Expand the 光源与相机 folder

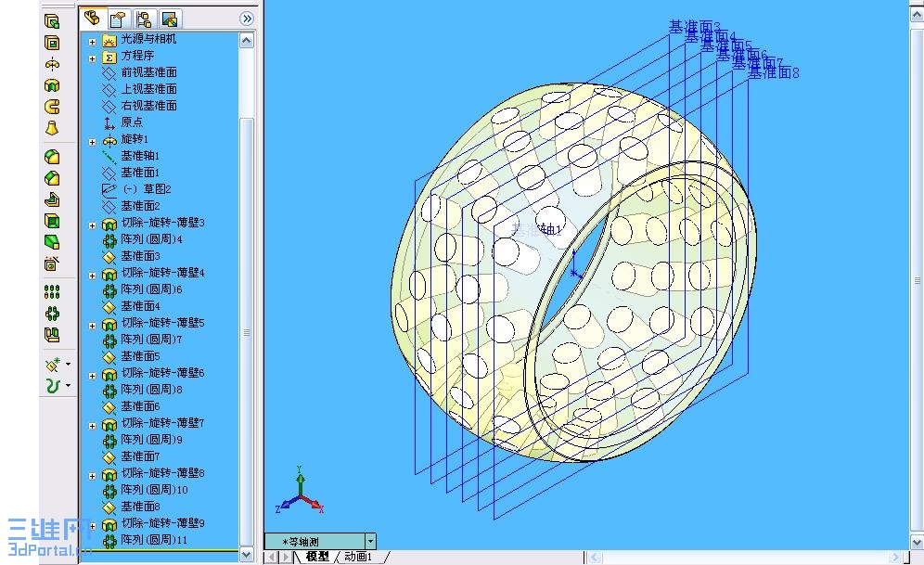point(92,42)
